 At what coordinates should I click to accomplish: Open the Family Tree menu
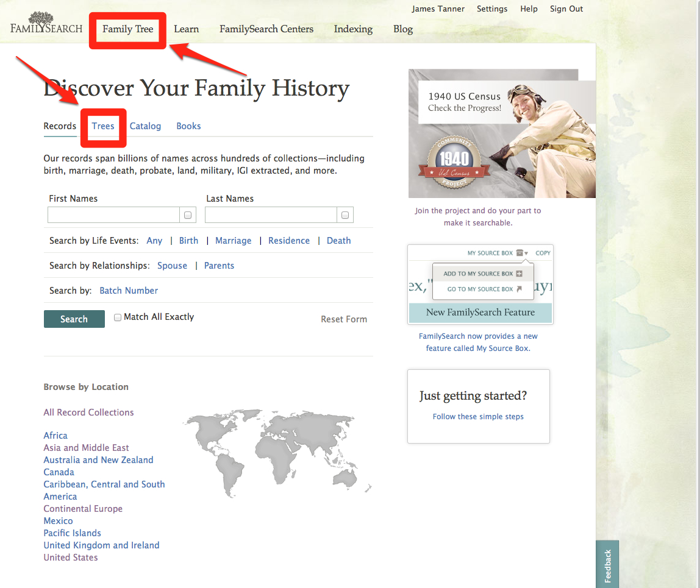pos(127,29)
